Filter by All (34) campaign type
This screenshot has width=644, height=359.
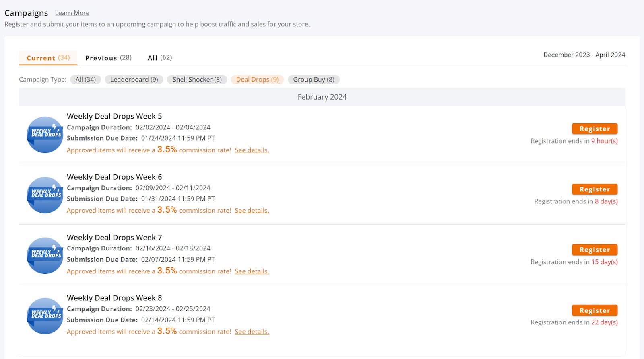pos(86,80)
